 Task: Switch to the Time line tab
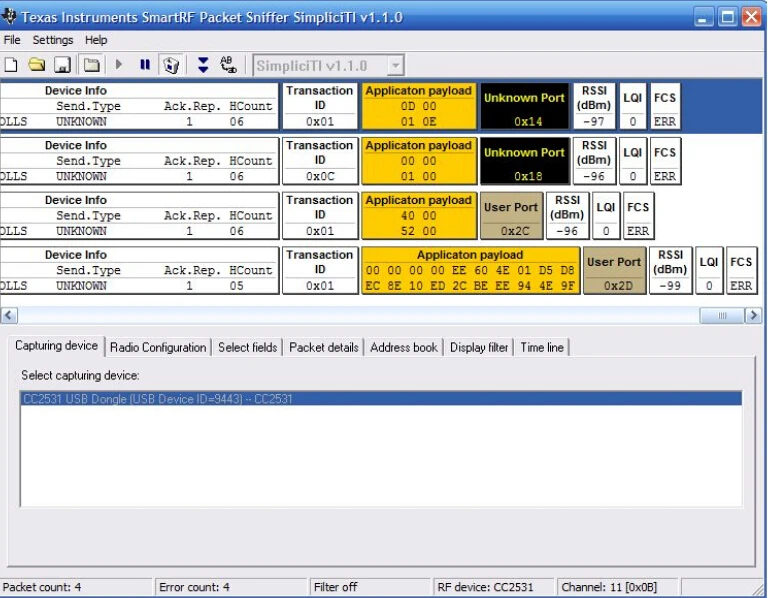[541, 347]
